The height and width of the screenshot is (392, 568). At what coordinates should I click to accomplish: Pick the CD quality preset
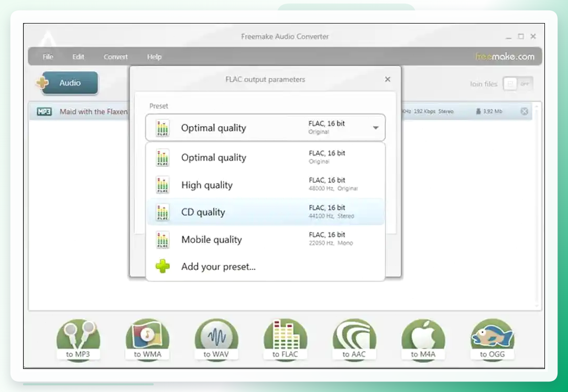tap(265, 212)
